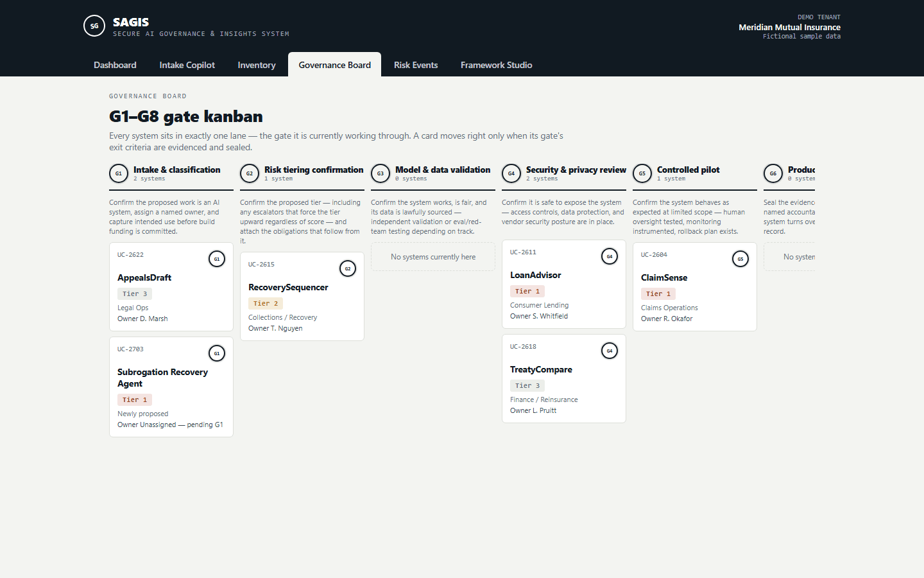Image resolution: width=924 pixels, height=578 pixels.
Task: Click the Security & privacy review lane title
Action: coord(576,170)
